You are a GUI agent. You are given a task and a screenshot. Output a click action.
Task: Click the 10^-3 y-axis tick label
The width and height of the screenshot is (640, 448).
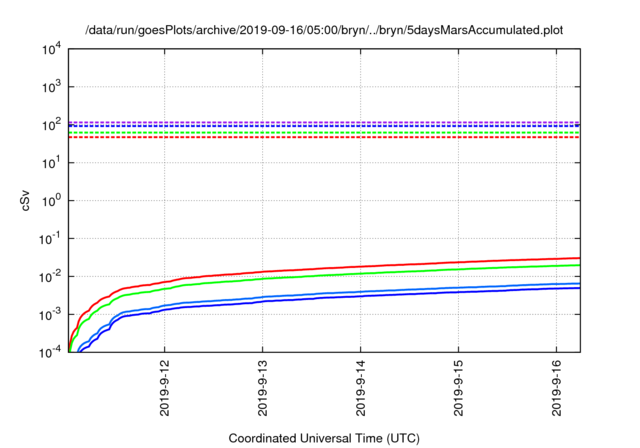(x=50, y=315)
